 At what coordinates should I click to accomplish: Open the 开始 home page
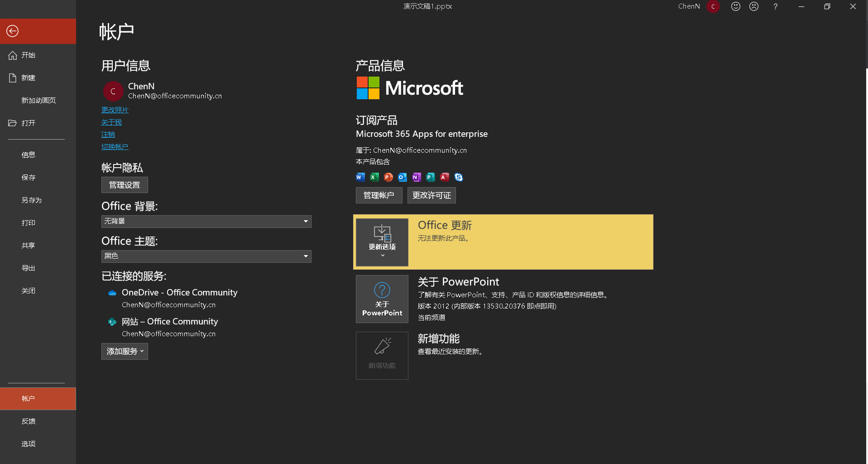pyautogui.click(x=38, y=55)
